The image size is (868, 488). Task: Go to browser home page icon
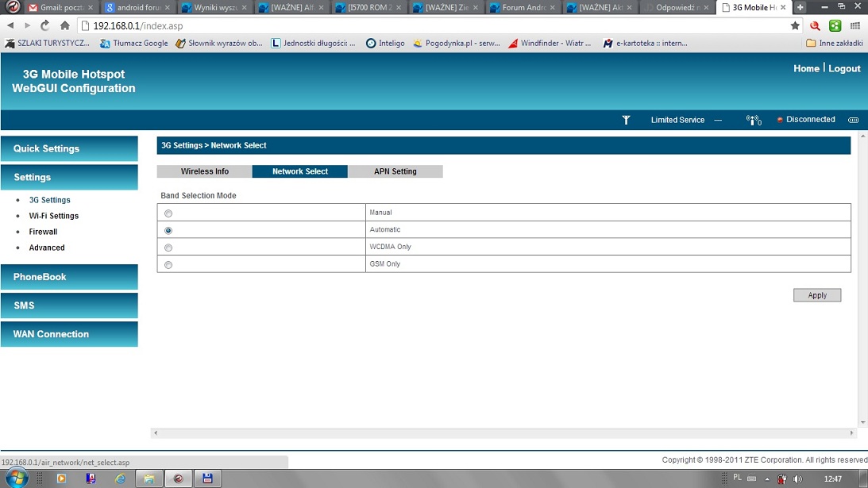click(65, 25)
